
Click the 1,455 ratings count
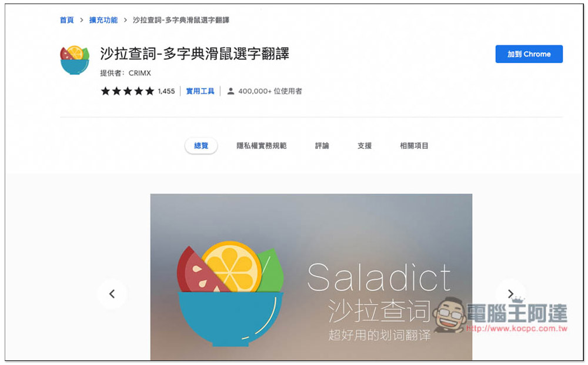point(166,91)
